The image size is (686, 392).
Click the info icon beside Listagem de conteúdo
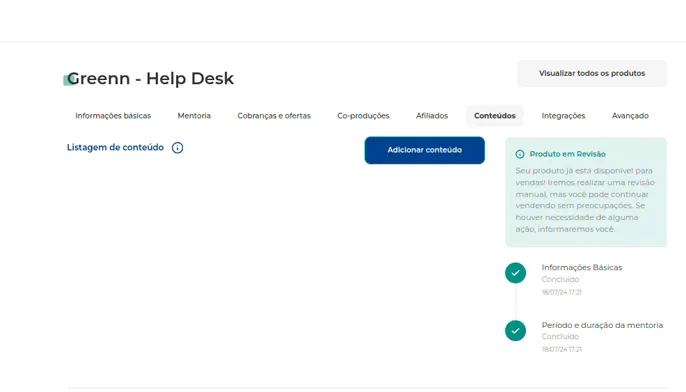177,148
